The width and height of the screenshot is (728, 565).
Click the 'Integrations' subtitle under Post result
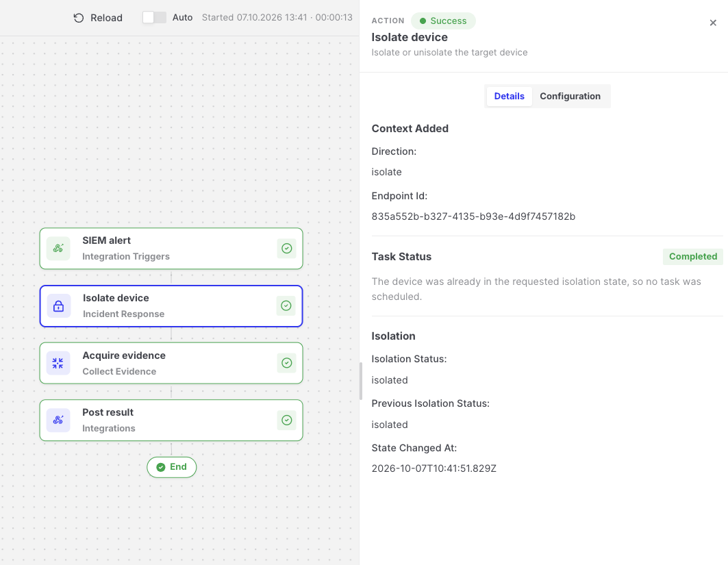point(109,429)
